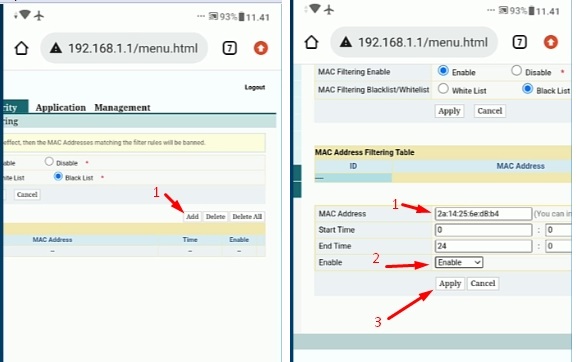
Task: Open the Application menu tab
Action: 61,108
